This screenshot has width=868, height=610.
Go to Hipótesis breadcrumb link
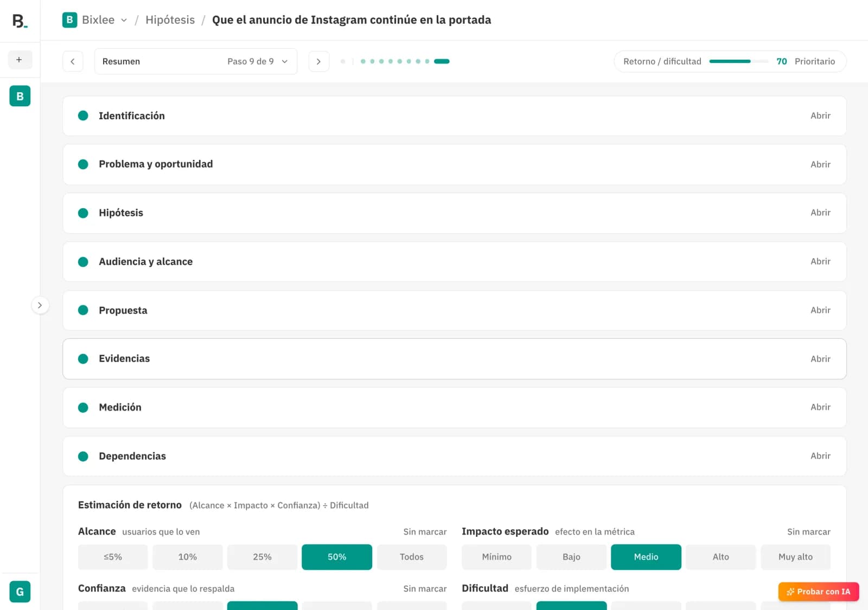(170, 20)
